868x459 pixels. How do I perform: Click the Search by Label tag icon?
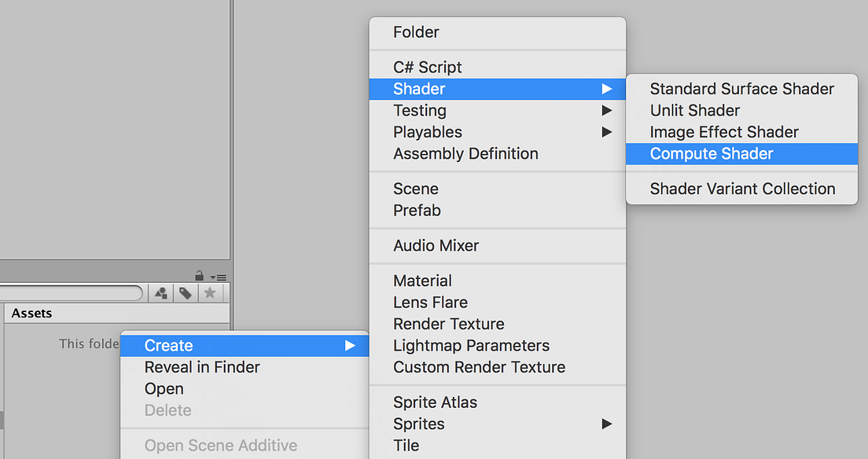[x=186, y=293]
